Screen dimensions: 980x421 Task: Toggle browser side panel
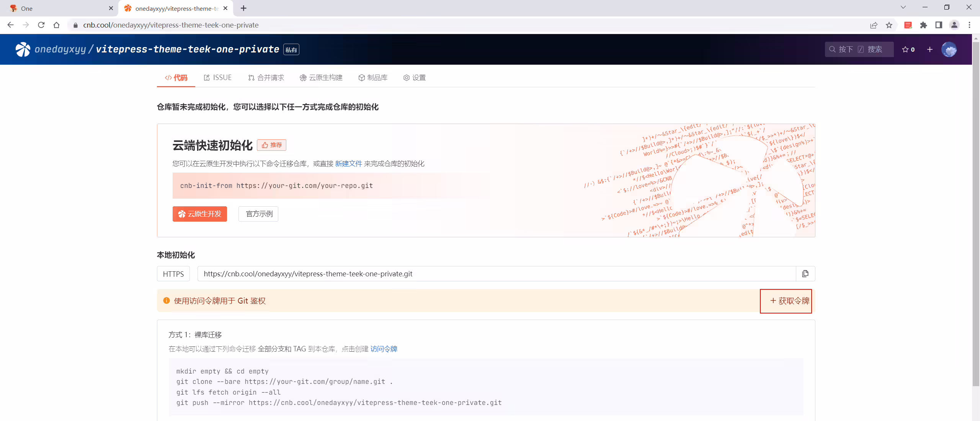[939, 25]
